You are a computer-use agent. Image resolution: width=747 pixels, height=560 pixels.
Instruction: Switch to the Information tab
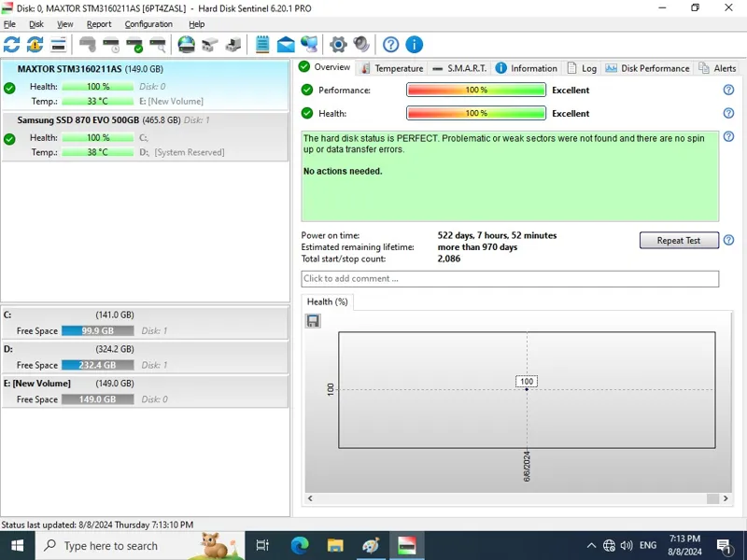(x=527, y=68)
